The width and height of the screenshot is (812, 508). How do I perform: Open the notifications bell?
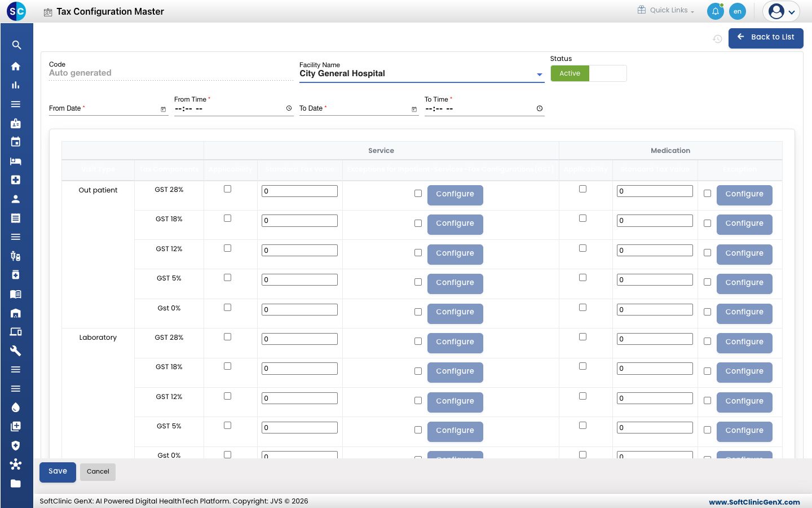716,11
